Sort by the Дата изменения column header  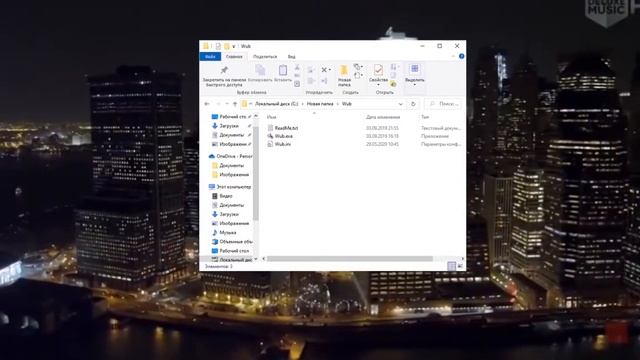click(383, 117)
